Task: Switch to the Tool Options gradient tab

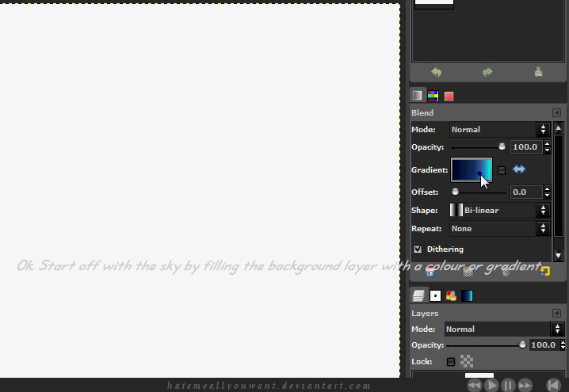Action: pyautogui.click(x=418, y=96)
